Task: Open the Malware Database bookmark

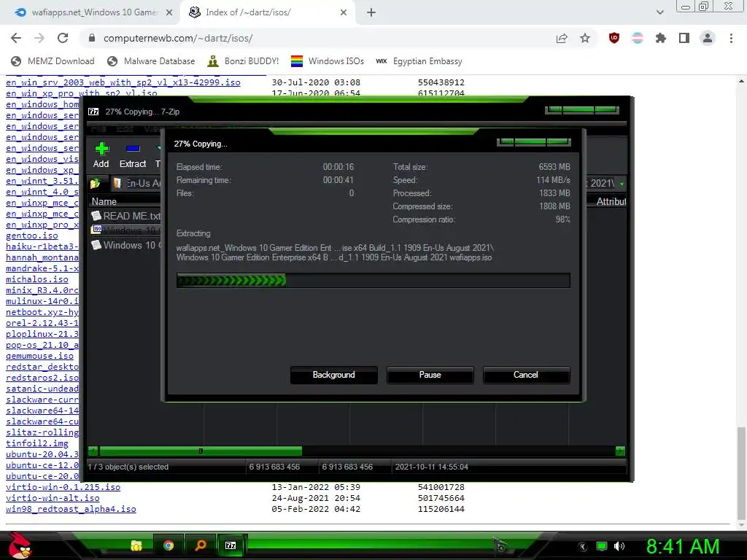Action: (151, 61)
